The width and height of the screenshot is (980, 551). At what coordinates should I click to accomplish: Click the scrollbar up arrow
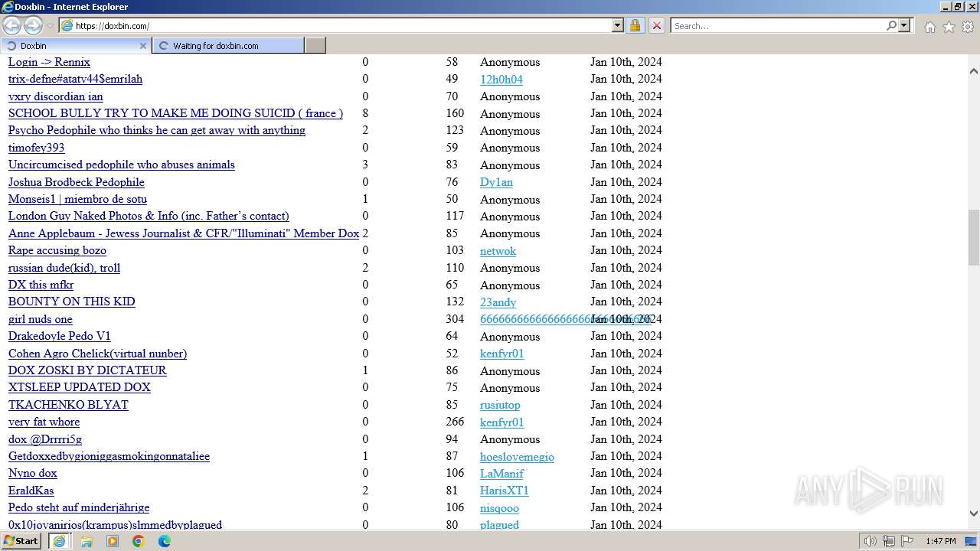click(x=973, y=70)
